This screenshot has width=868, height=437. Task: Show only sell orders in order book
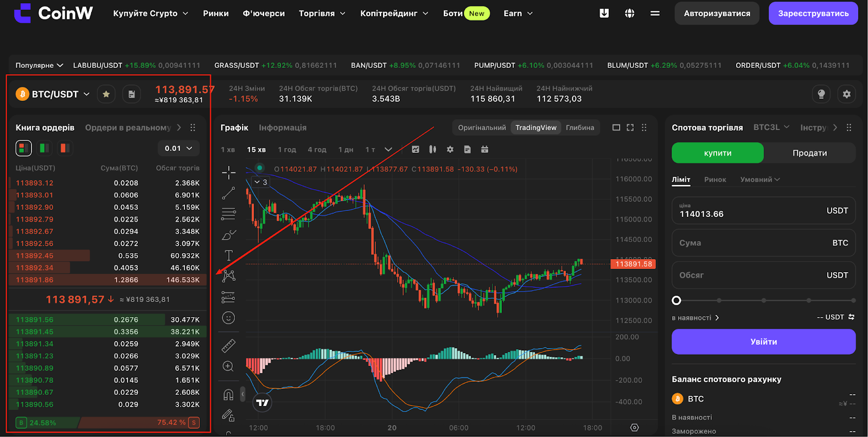point(65,148)
